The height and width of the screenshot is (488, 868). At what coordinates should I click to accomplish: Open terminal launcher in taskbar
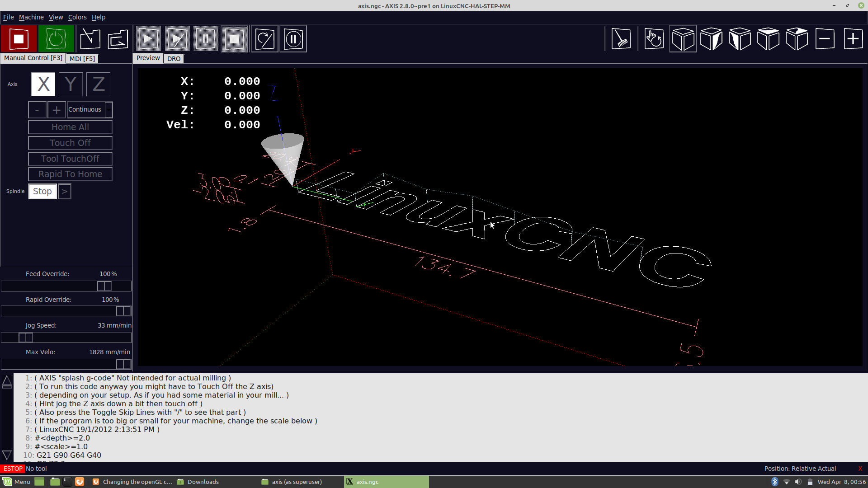pyautogui.click(x=67, y=482)
